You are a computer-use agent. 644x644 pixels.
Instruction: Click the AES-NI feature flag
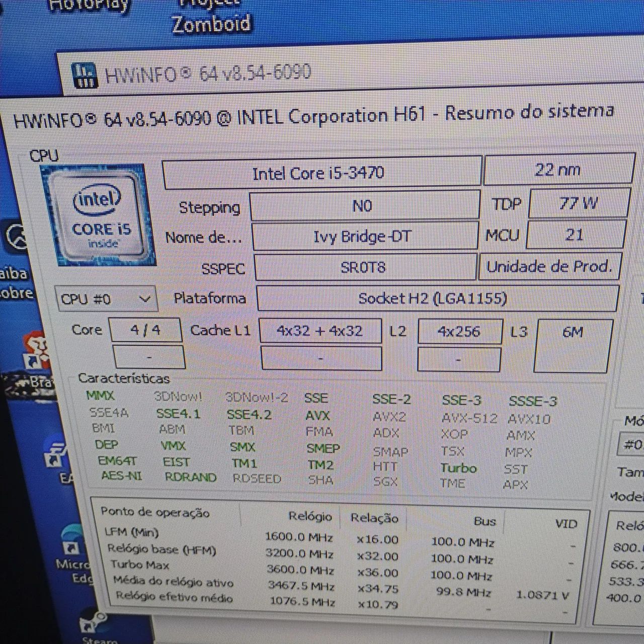point(122,475)
